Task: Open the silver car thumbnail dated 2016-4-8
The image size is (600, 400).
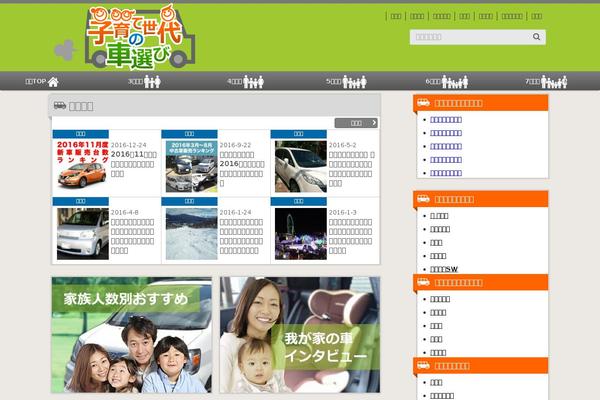Action: coord(83,233)
